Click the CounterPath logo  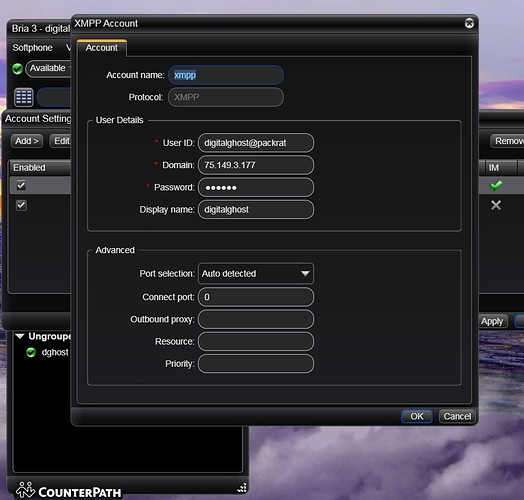69,491
